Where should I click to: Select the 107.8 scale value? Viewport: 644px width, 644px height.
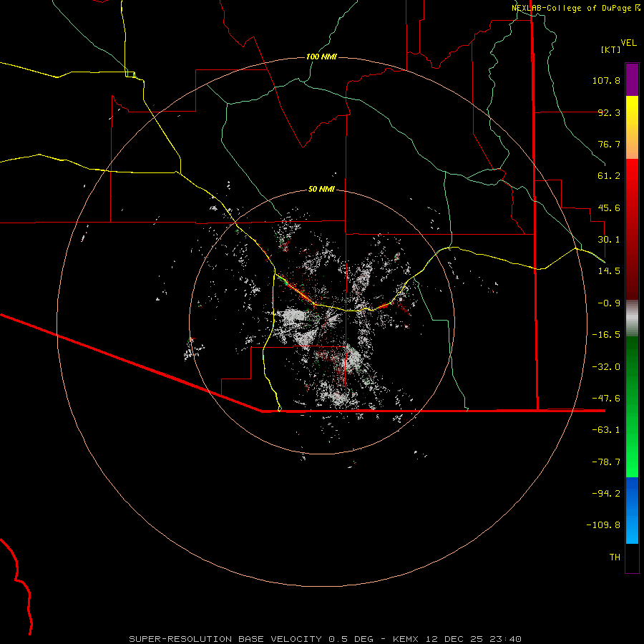pyautogui.click(x=606, y=80)
